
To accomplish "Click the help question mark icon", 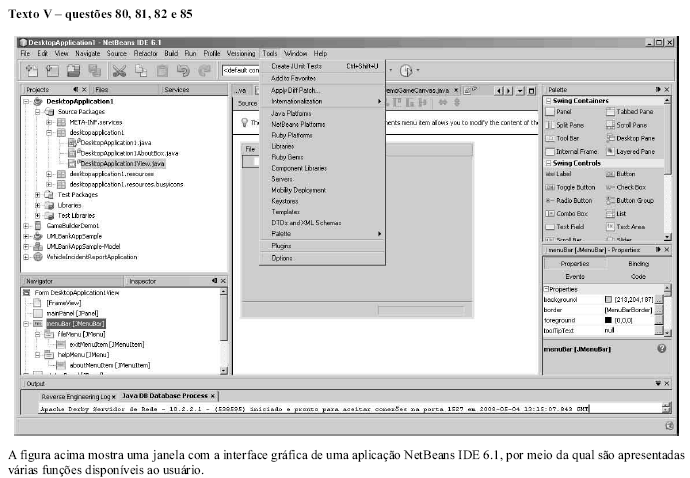I will [x=661, y=349].
